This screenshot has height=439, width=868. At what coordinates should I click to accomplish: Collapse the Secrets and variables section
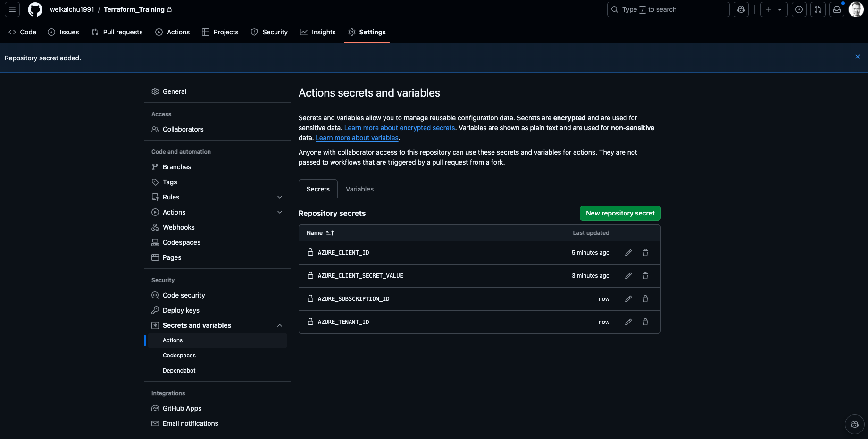(x=217, y=325)
